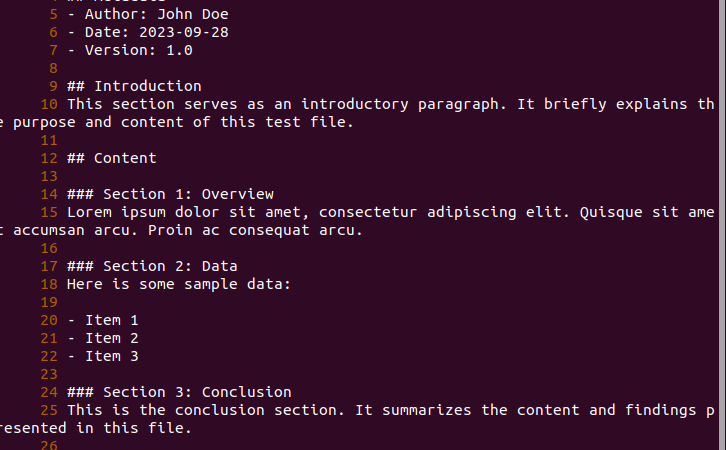Click the '### Section 3: Conclusion' heading
The width and height of the screenshot is (726, 450).
pyautogui.click(x=179, y=392)
